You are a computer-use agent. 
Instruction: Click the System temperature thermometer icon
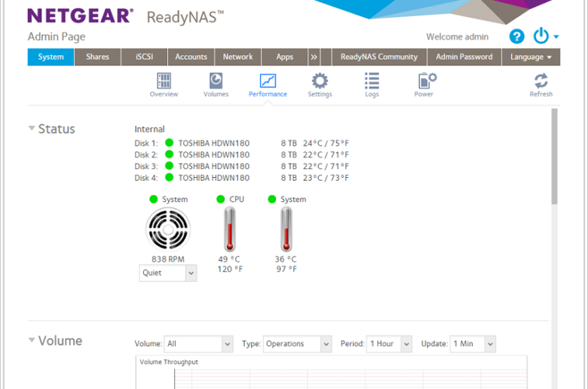(x=286, y=229)
